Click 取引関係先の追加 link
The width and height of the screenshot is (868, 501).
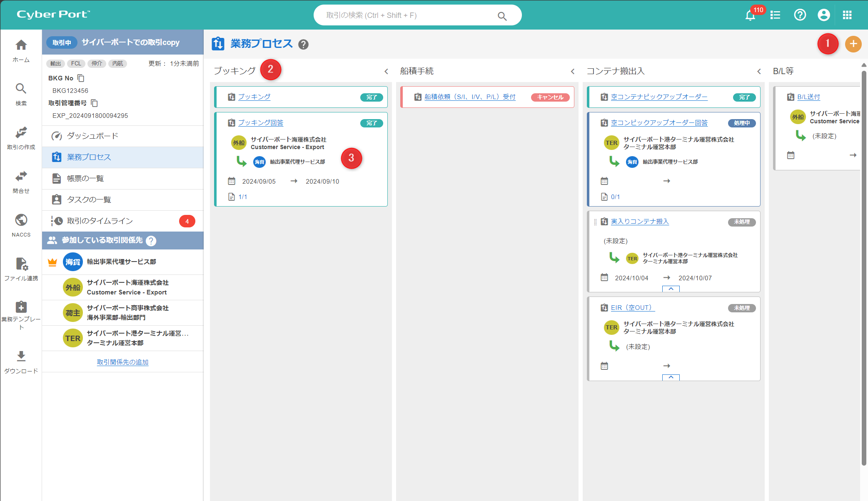122,362
